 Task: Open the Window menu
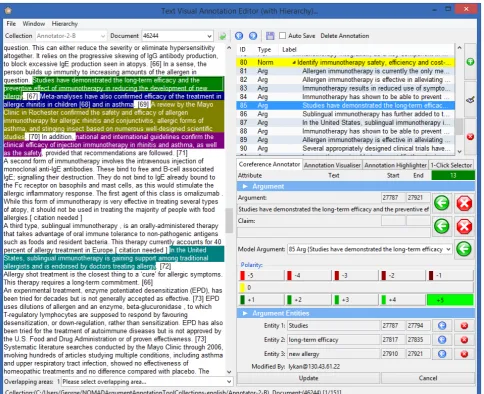click(x=34, y=24)
